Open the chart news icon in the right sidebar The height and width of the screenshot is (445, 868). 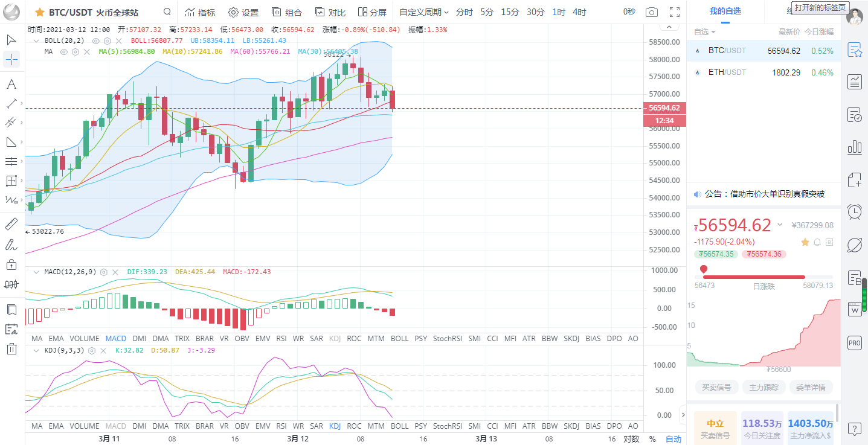pyautogui.click(x=855, y=82)
